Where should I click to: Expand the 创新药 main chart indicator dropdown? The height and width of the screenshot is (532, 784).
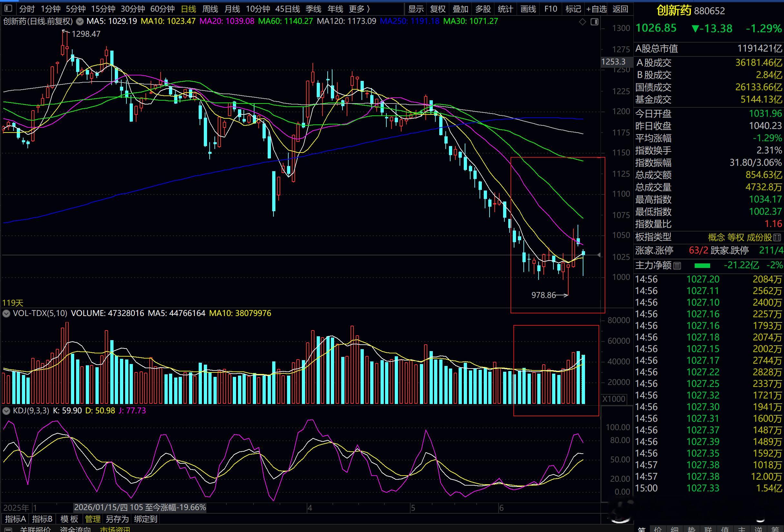(80, 22)
